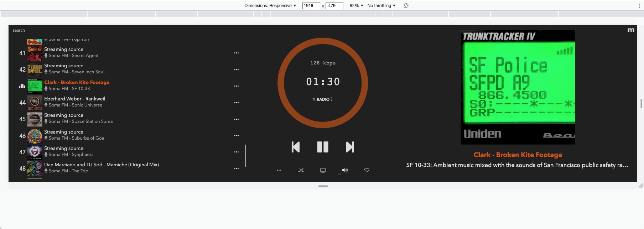Open options for Suburbs of Goa row
Screen dimensions: 644x229
pyautogui.click(x=237, y=136)
